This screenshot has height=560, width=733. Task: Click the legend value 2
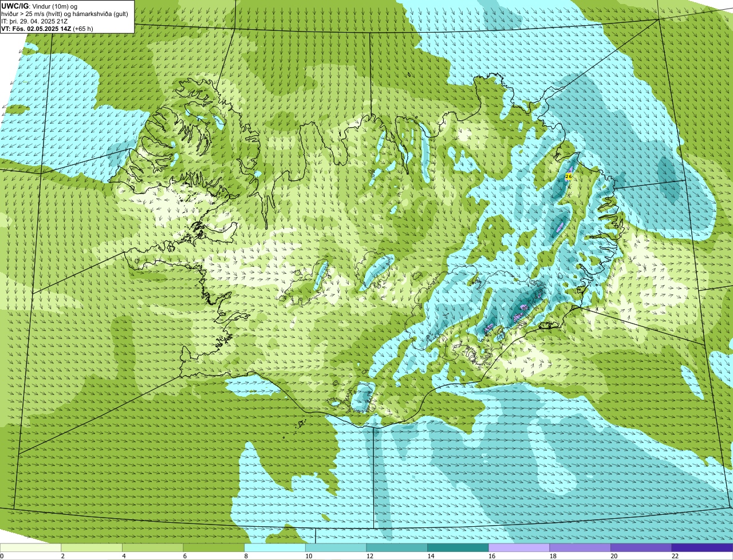62,556
